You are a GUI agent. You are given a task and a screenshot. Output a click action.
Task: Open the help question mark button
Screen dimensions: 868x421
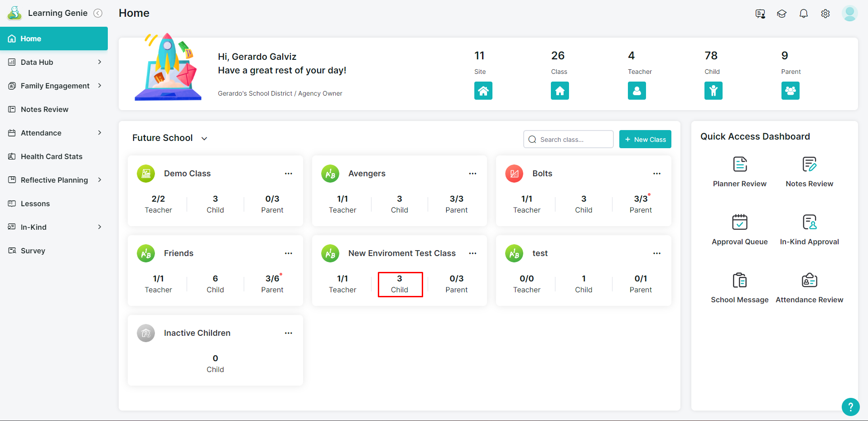850,406
